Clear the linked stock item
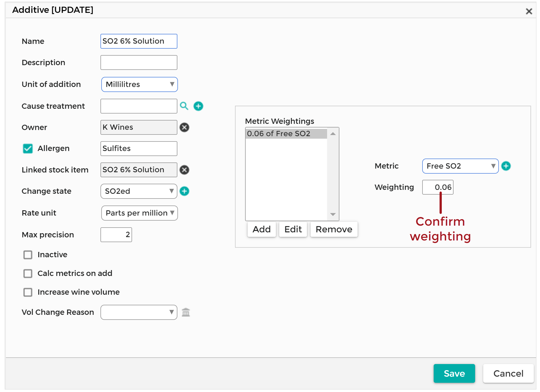The width and height of the screenshot is (540, 392). point(184,170)
